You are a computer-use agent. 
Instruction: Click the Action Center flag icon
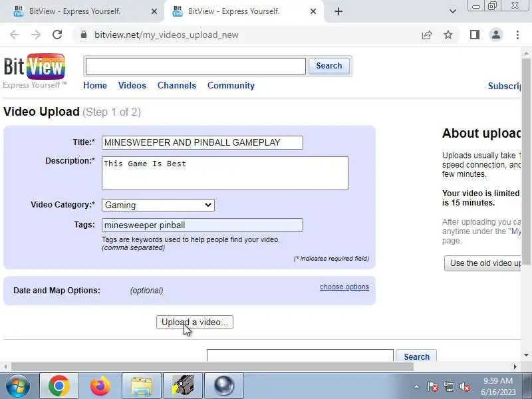(x=433, y=386)
